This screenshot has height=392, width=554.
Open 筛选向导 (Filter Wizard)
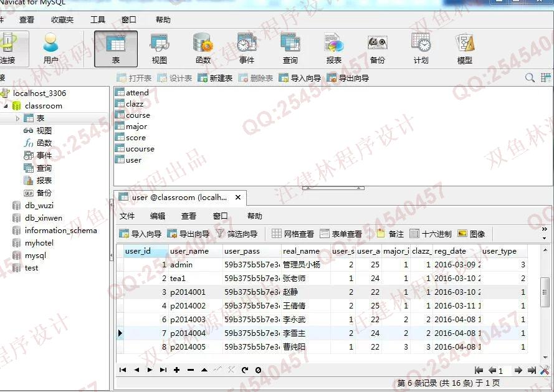pyautogui.click(x=236, y=234)
